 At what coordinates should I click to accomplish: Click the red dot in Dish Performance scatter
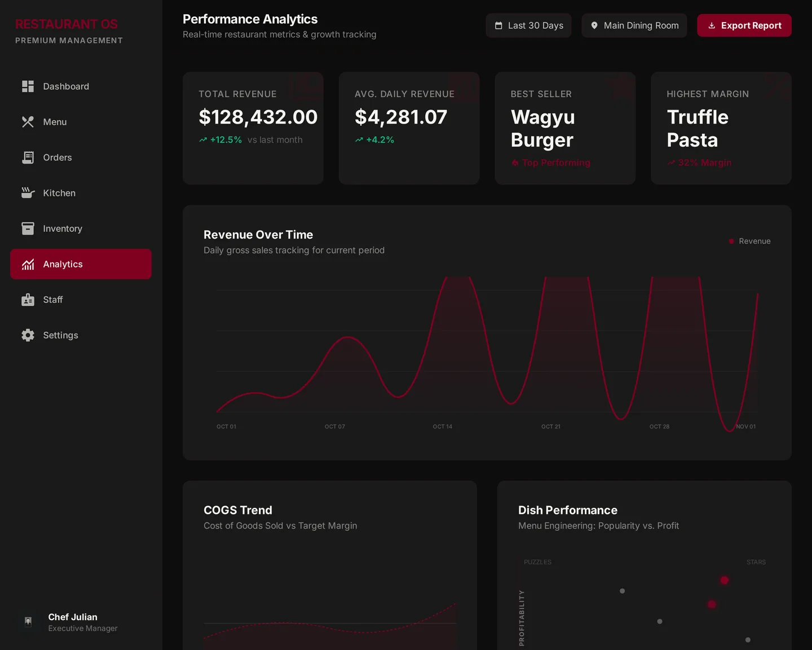(x=725, y=580)
